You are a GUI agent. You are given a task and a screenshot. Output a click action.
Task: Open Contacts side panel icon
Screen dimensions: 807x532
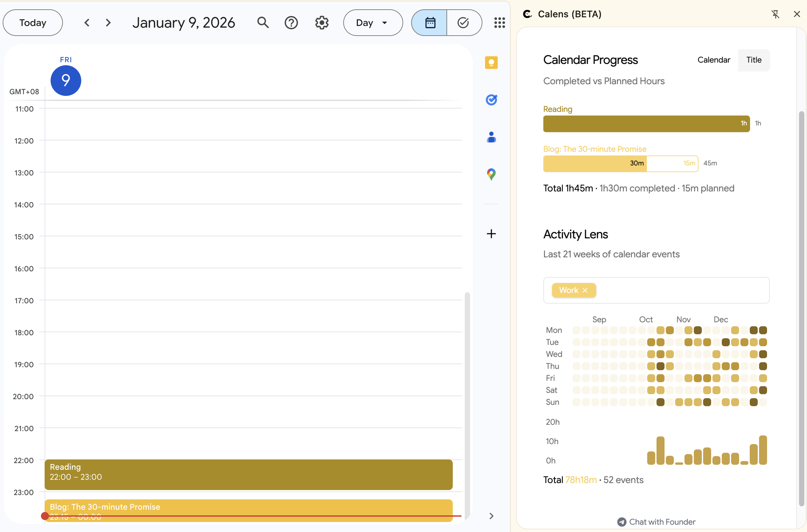point(491,137)
